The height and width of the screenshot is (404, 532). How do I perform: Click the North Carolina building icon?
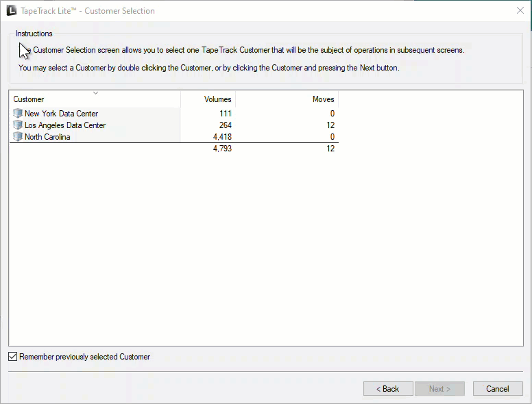18,136
